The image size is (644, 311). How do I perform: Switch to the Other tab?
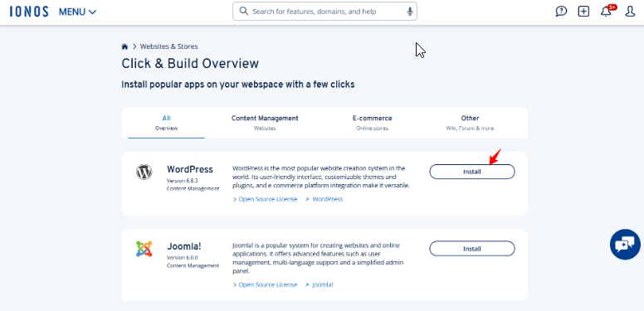(470, 123)
